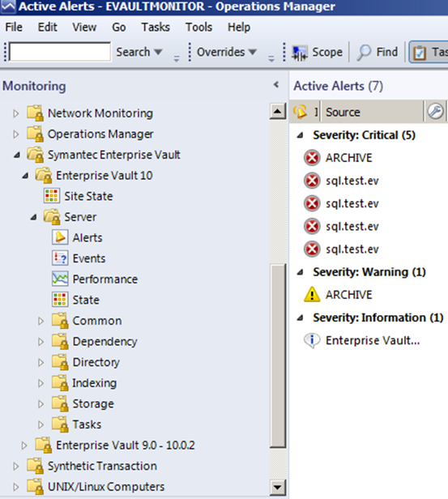Image resolution: width=448 pixels, height=499 pixels.
Task: Open the Edit menu
Action: pos(48,27)
